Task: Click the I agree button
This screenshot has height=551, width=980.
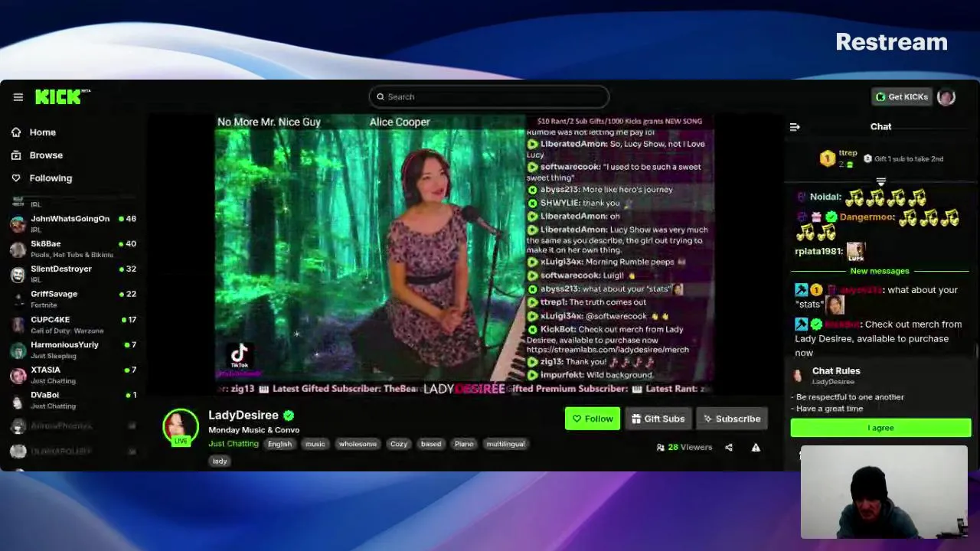Action: (880, 428)
